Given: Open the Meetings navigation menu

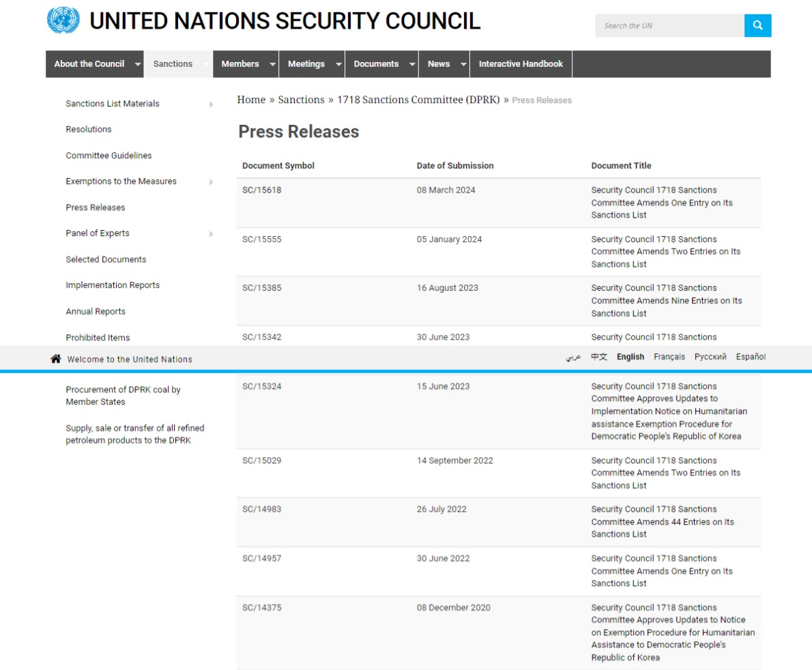Looking at the screenshot, I should [306, 63].
